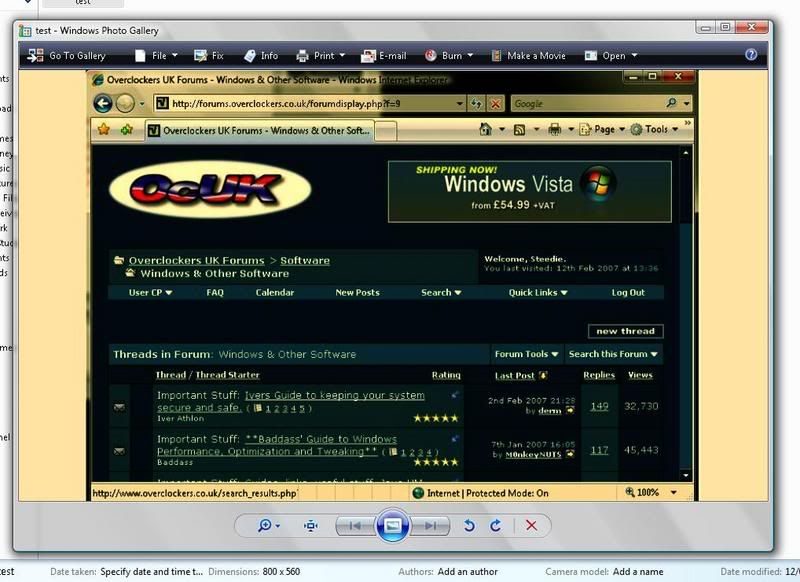The height and width of the screenshot is (582, 800).
Task: Click the Windows Vista shipping now banner
Action: (530, 192)
